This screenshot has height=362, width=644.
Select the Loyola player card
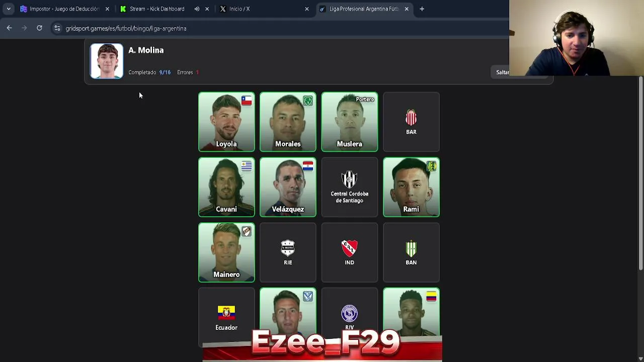pyautogui.click(x=226, y=122)
